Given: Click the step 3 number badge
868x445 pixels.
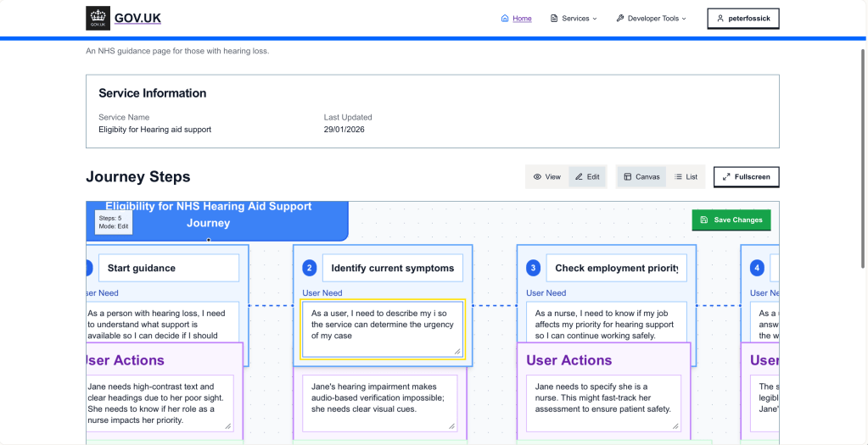Looking at the screenshot, I should tap(533, 268).
